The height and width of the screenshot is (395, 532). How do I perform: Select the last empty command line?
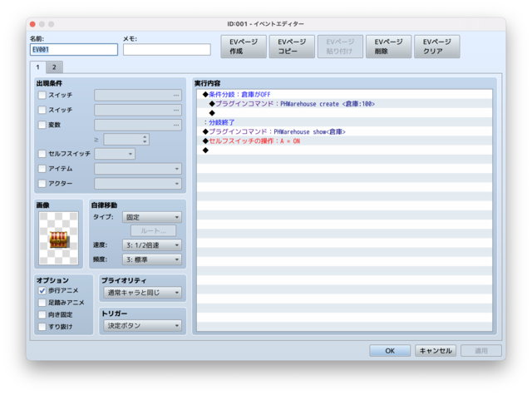[x=344, y=150]
